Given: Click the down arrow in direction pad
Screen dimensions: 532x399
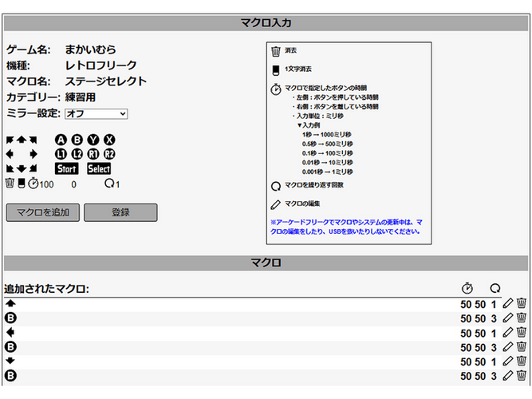Looking at the screenshot, I should [x=22, y=168].
